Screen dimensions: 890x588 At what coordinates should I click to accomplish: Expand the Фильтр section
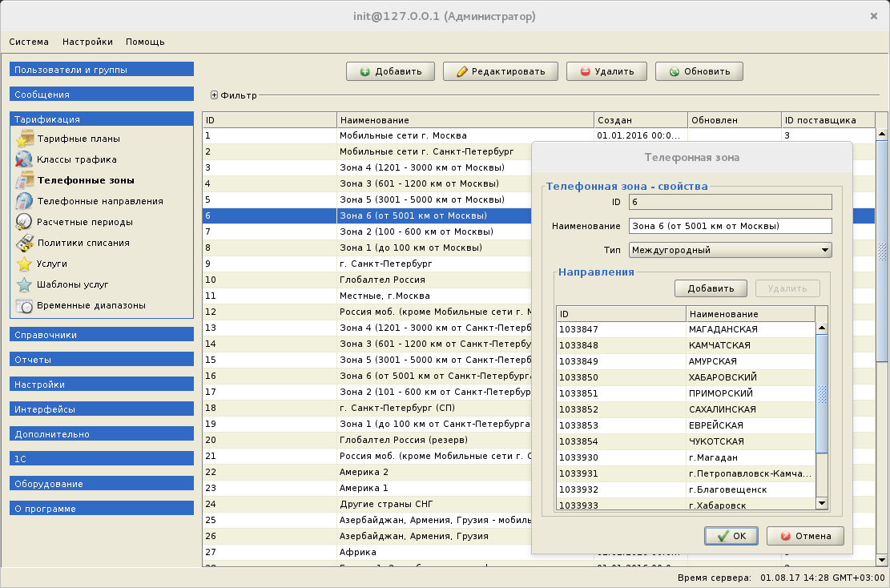215,95
